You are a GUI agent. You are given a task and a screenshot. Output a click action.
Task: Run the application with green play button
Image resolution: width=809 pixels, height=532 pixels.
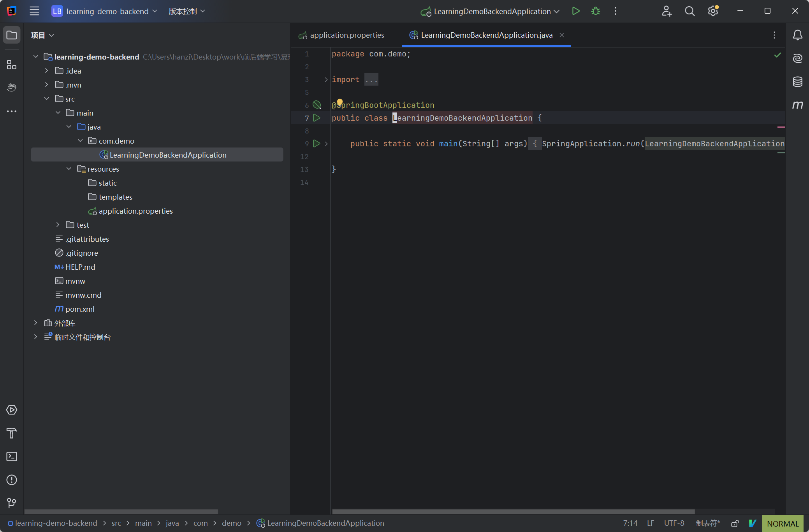point(576,11)
